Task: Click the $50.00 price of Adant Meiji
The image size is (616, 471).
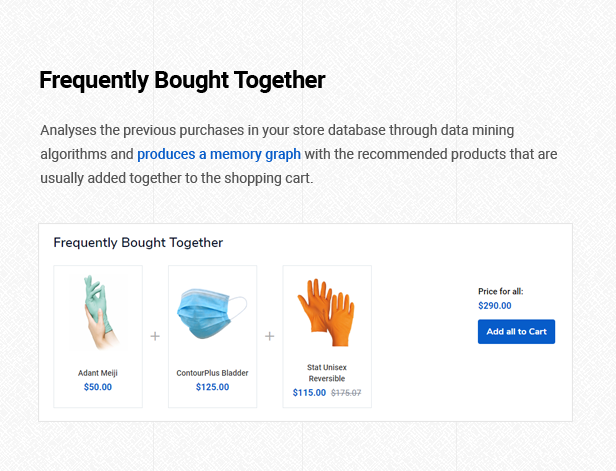Action: pos(98,387)
